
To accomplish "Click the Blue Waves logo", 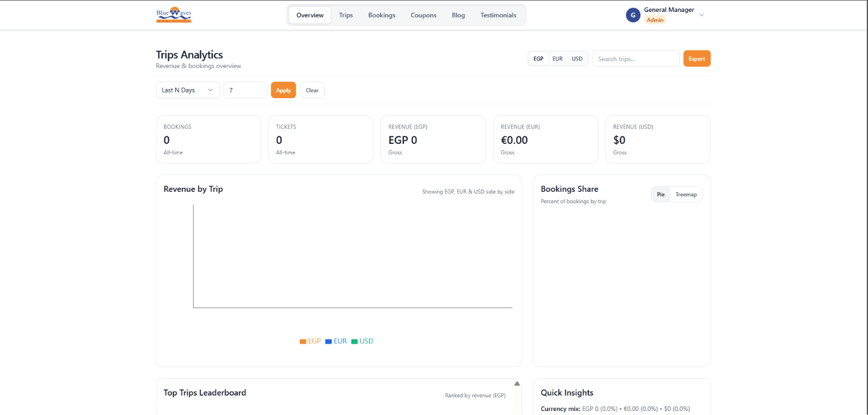I will [x=174, y=15].
